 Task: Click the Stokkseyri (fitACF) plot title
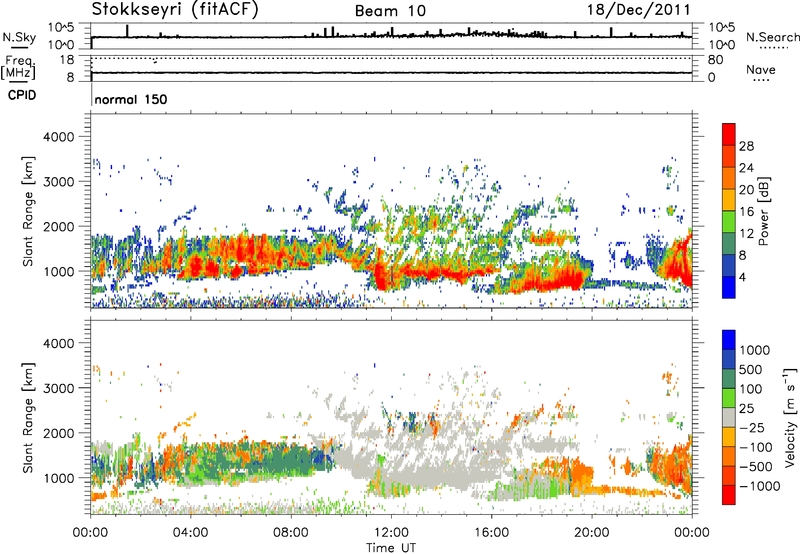click(175, 10)
